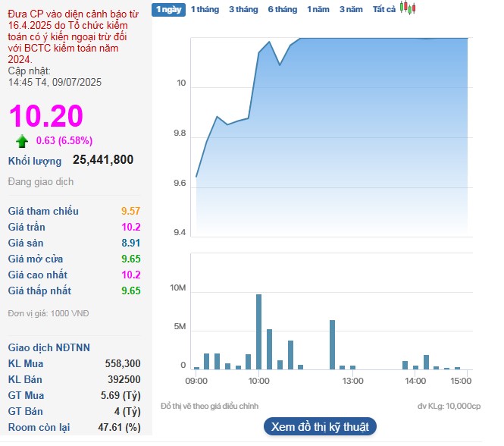This screenshot has height=446, width=504.
Task: Click the Giá tham chiếu row
Action: coord(74,211)
